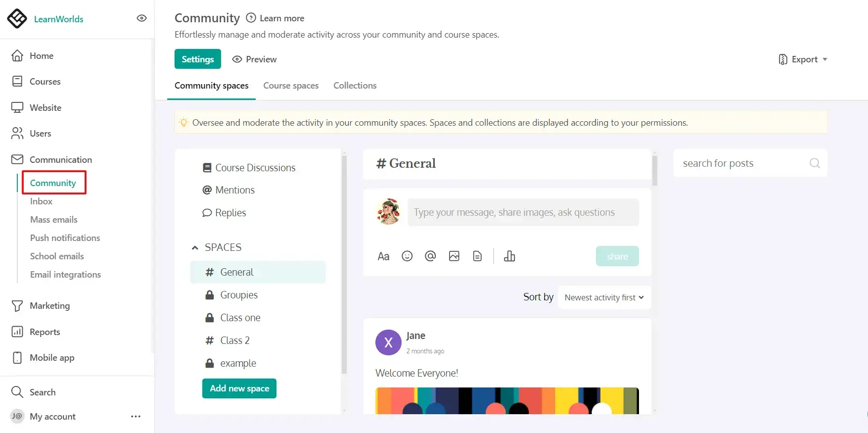Click the three-dots menu next to My account
This screenshot has width=868, height=433.
click(x=136, y=417)
